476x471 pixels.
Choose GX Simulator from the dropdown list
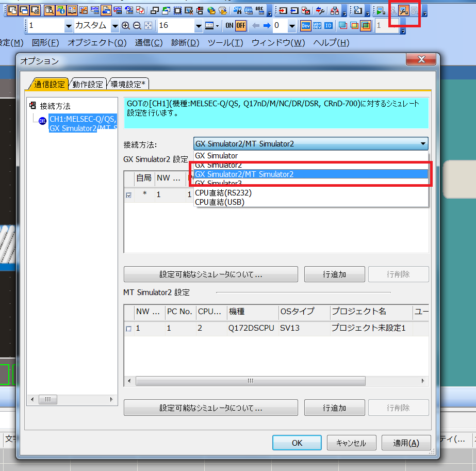coord(311,155)
